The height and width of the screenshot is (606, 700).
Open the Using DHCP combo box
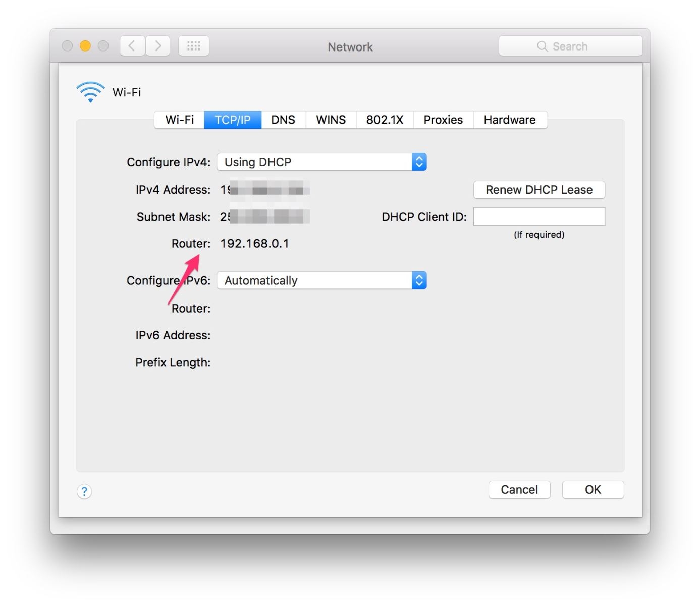321,162
